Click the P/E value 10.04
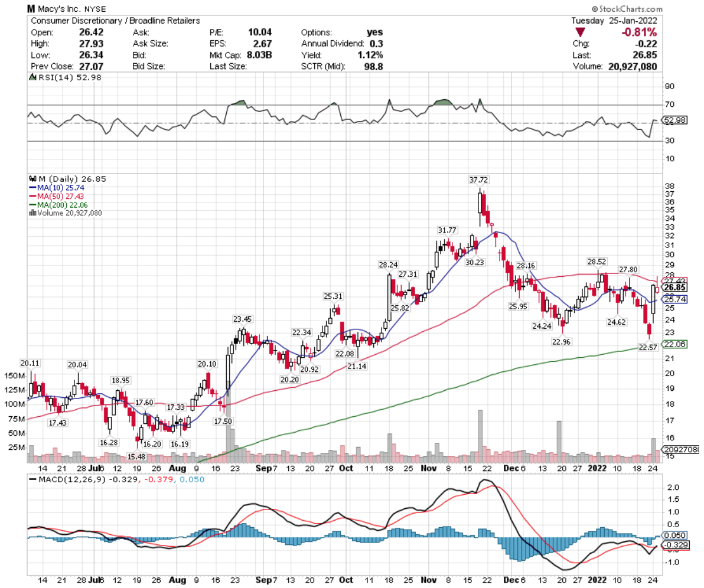The width and height of the screenshot is (704, 588). [x=260, y=32]
